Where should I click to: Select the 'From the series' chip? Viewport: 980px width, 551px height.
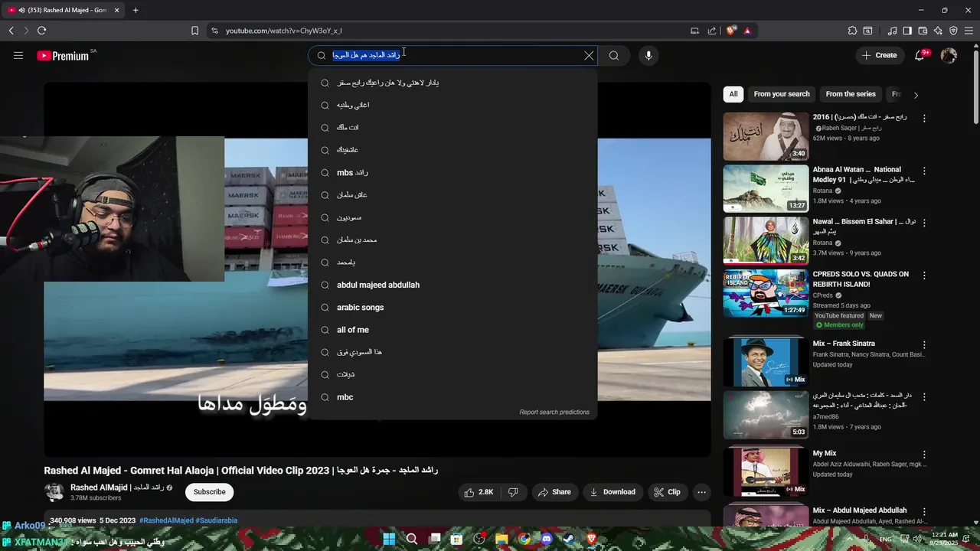pyautogui.click(x=851, y=94)
